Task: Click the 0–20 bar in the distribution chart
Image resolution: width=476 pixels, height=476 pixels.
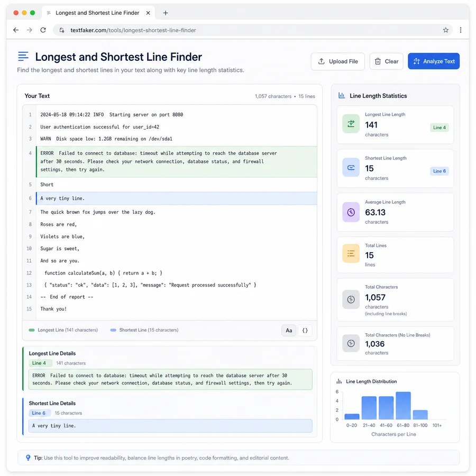Action: coord(352,417)
